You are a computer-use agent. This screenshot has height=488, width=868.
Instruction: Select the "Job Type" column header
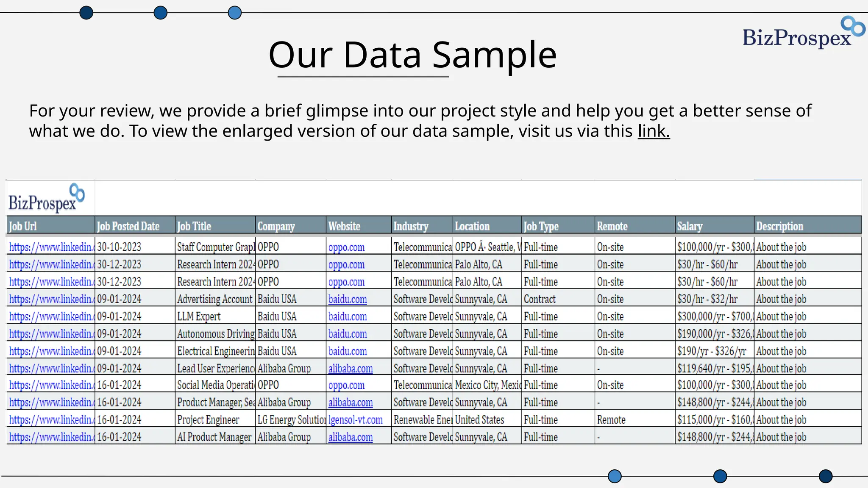558,226
